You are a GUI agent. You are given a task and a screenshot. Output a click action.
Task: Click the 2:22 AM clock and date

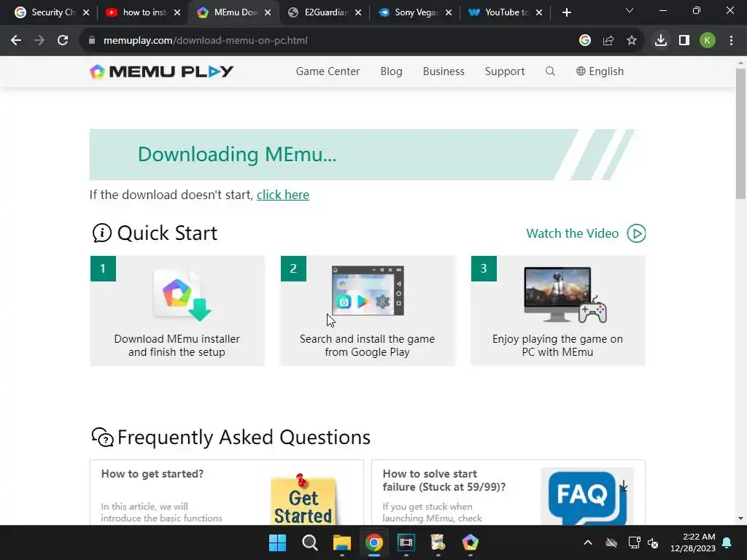693,542
